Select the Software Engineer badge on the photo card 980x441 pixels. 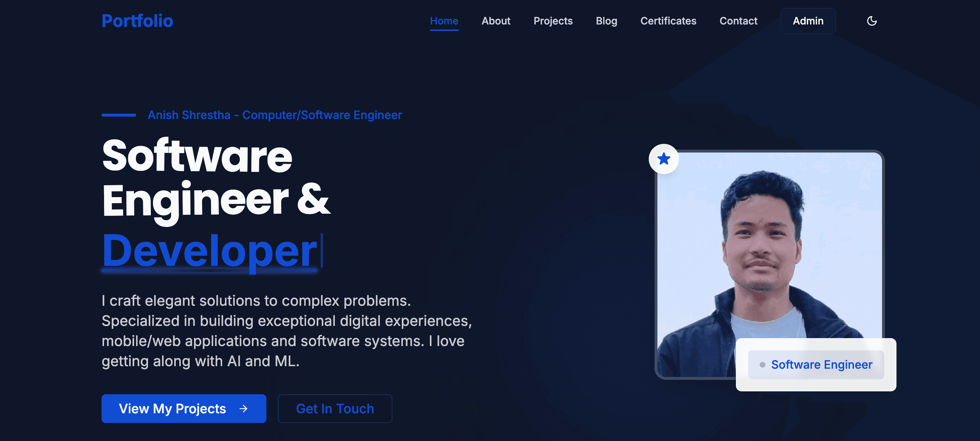816,364
